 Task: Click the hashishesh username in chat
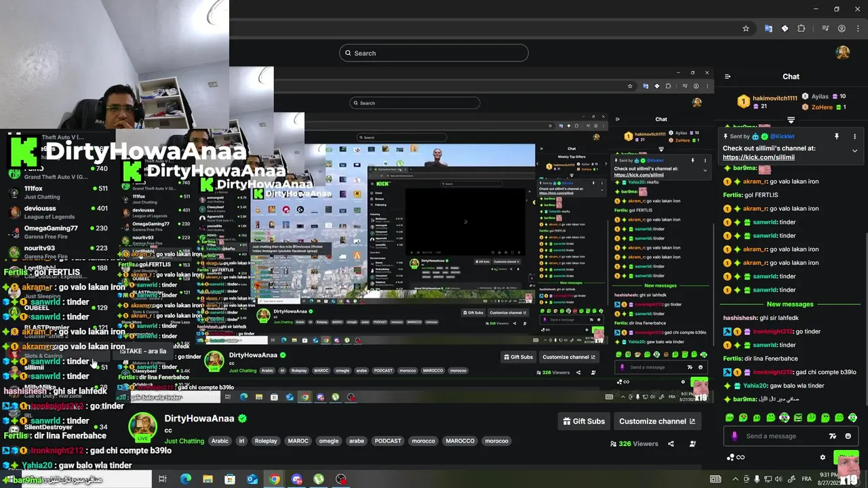740,317
